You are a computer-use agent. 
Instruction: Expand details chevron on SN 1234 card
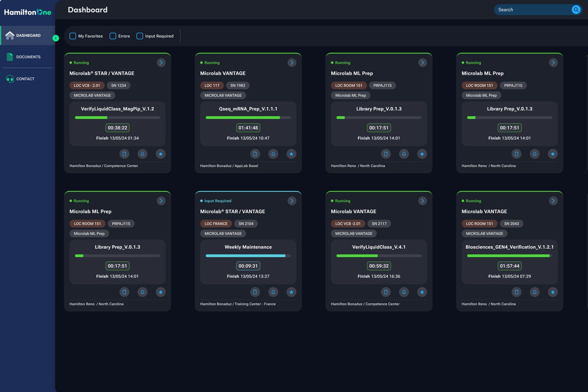tap(161, 63)
